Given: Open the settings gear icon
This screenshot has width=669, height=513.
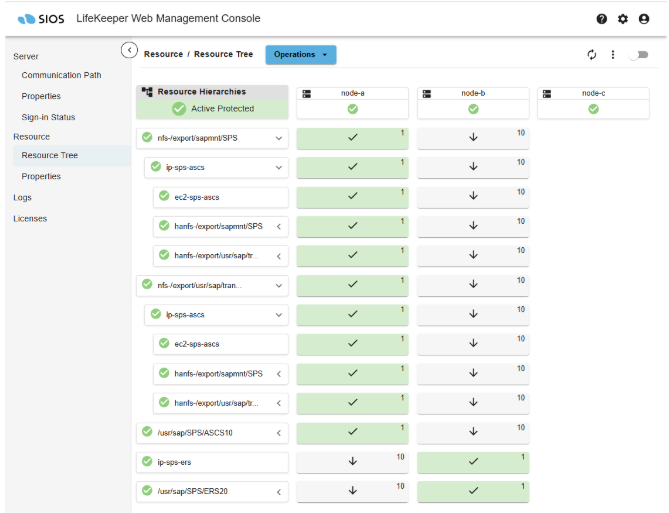Looking at the screenshot, I should point(623,19).
